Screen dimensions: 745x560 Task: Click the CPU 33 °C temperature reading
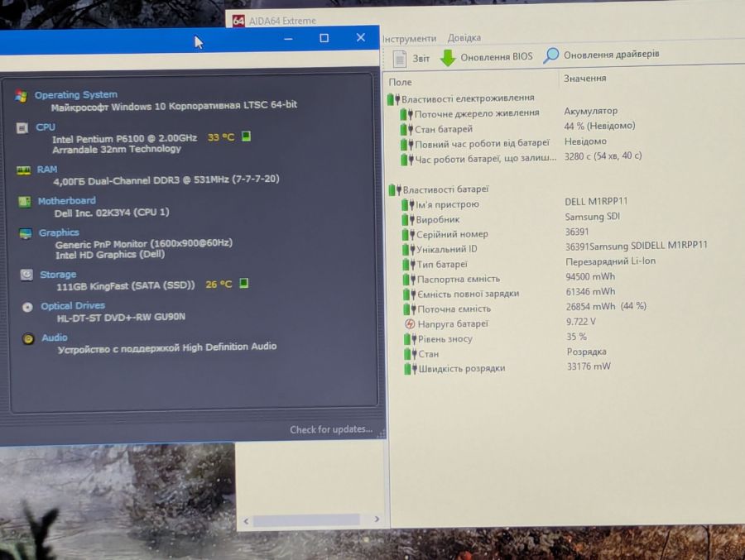pos(221,137)
